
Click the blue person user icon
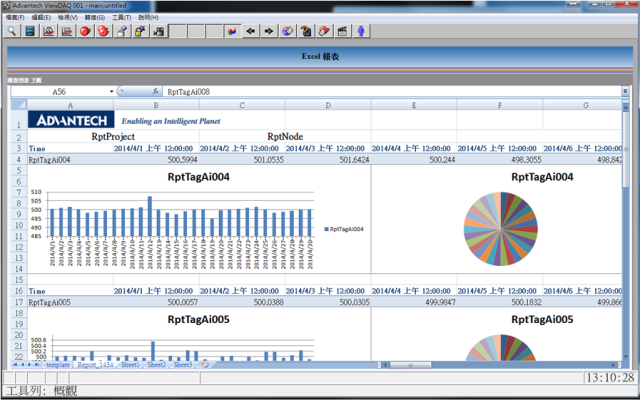[359, 31]
